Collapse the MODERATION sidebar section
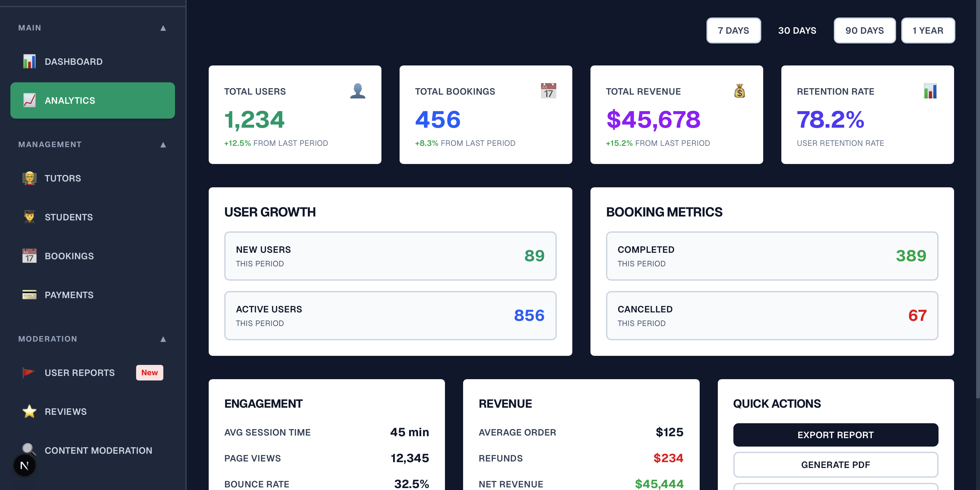Image resolution: width=980 pixels, height=490 pixels. pyautogui.click(x=163, y=339)
